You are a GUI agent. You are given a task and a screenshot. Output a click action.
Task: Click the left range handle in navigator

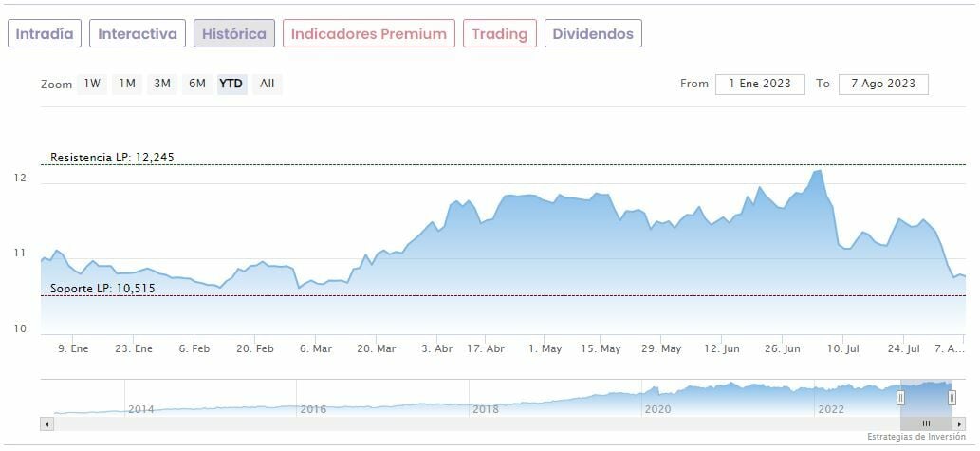900,398
